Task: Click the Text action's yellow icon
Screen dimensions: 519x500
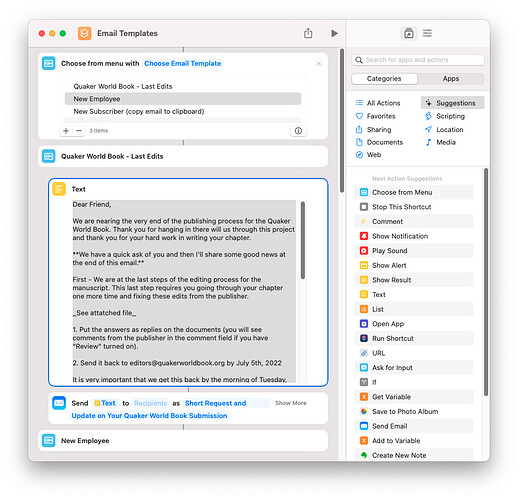Action: tap(59, 189)
